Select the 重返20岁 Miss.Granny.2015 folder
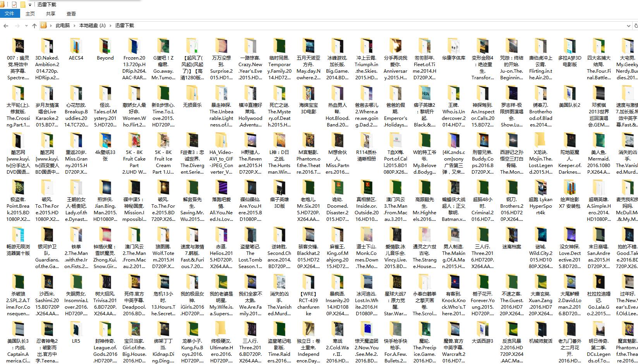638x364 pixels. pos(76,154)
